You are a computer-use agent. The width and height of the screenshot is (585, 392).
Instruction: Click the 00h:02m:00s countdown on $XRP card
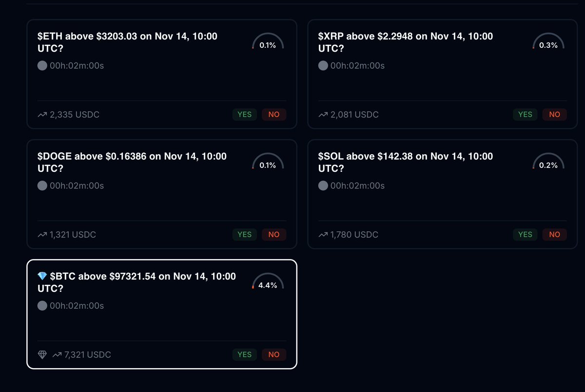(x=358, y=65)
